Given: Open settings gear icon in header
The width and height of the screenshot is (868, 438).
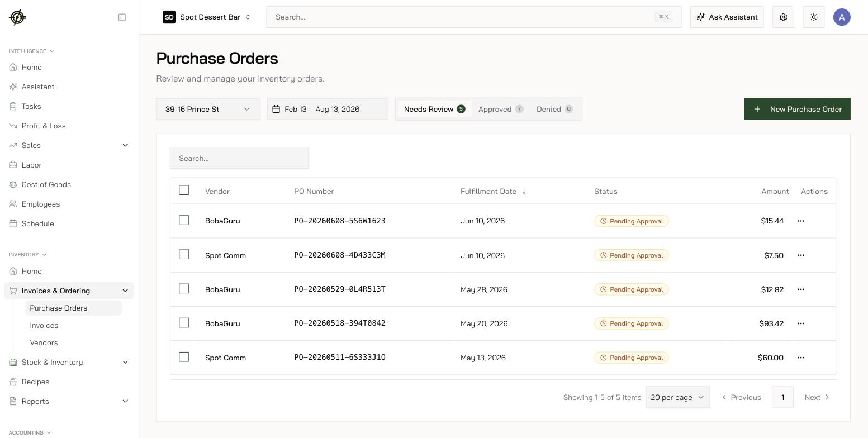Looking at the screenshot, I should pyautogui.click(x=783, y=17).
